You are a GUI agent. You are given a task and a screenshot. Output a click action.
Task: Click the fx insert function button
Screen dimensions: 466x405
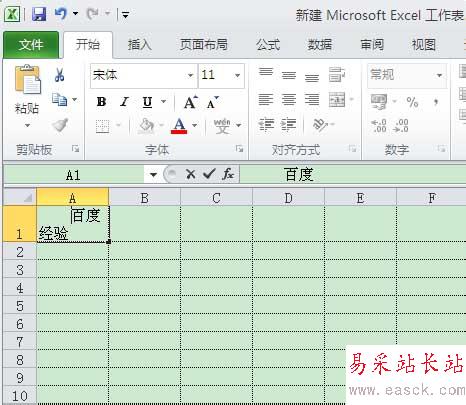pyautogui.click(x=228, y=174)
